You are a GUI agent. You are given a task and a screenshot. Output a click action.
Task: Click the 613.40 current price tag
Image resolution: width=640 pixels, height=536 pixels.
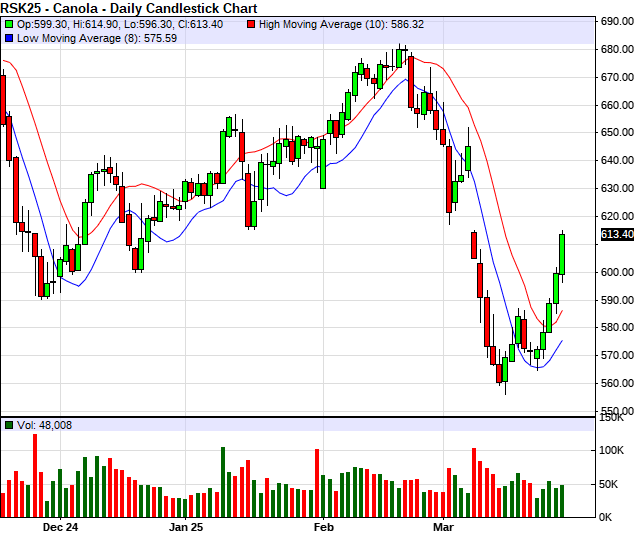pos(617,234)
